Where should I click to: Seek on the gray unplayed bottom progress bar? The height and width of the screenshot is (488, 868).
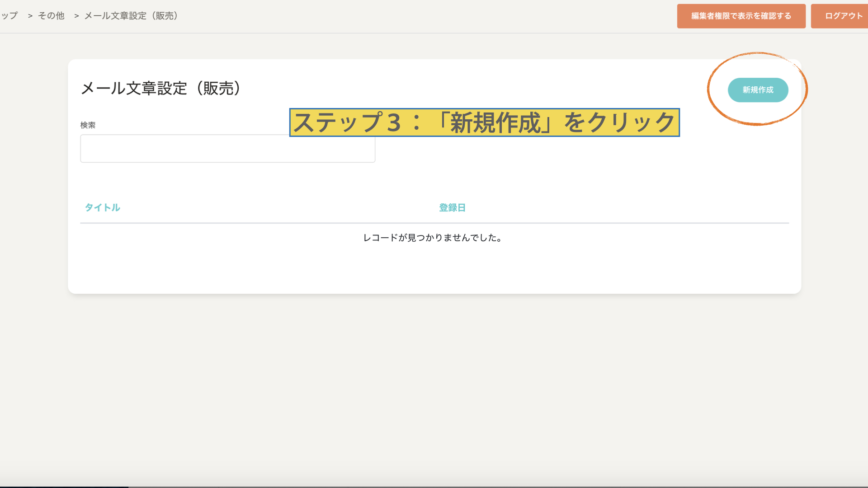coord(497,487)
